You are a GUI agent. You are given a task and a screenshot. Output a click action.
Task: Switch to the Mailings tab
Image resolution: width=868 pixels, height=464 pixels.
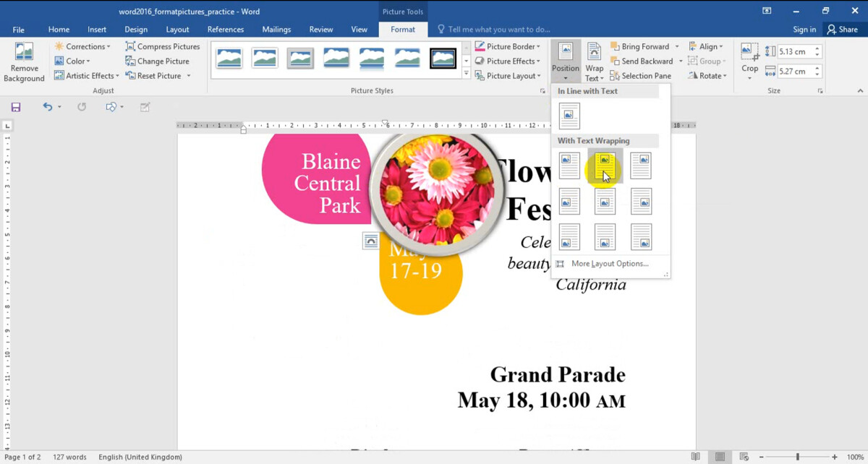coord(276,30)
